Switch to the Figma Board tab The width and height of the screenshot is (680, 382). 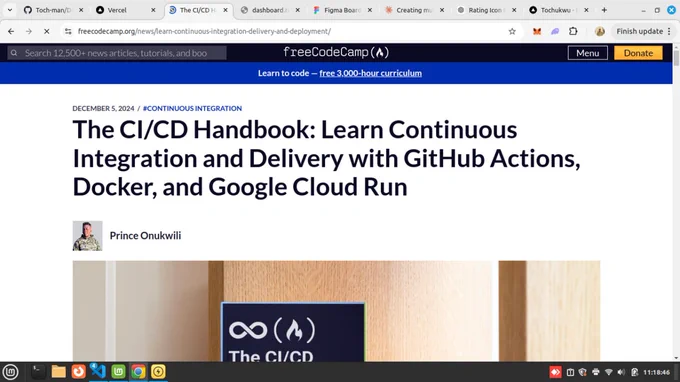tap(343, 10)
